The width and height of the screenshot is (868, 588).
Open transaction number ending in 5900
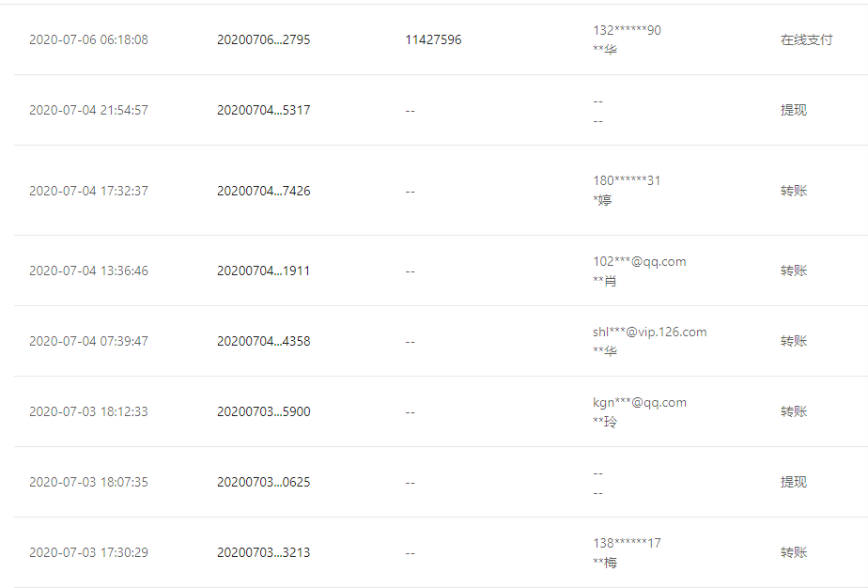coord(263,411)
